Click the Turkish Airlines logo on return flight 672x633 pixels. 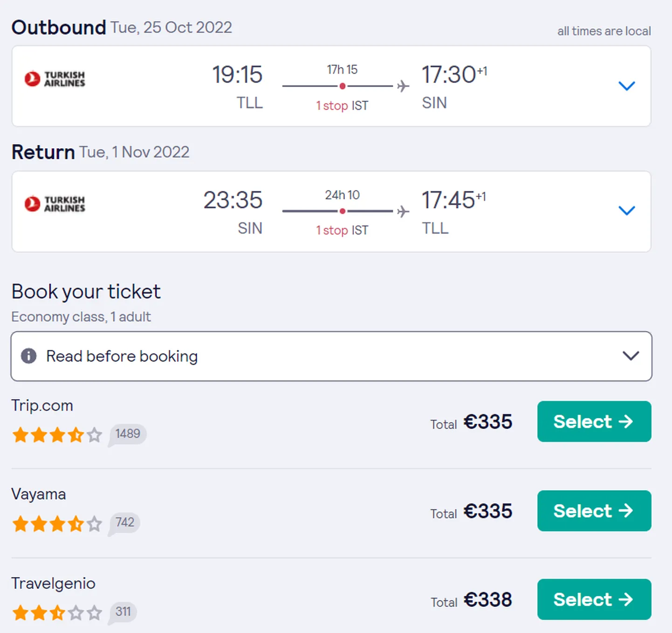[x=55, y=204]
